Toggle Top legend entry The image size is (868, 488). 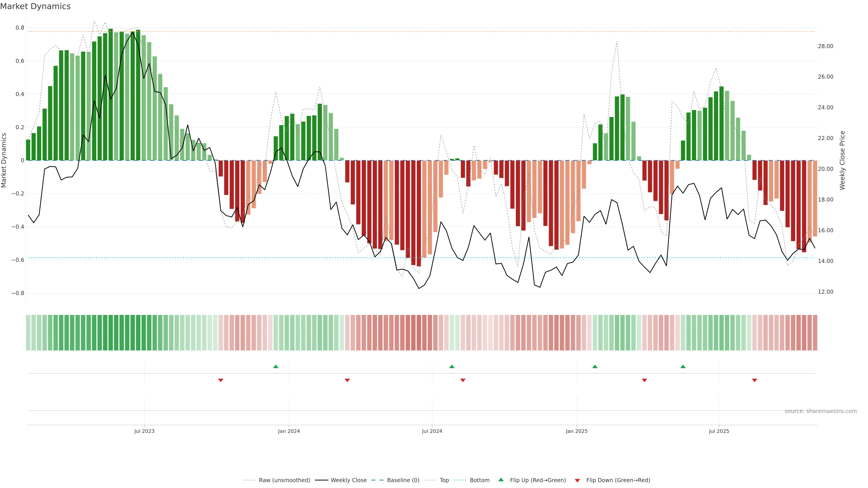pyautogui.click(x=444, y=480)
